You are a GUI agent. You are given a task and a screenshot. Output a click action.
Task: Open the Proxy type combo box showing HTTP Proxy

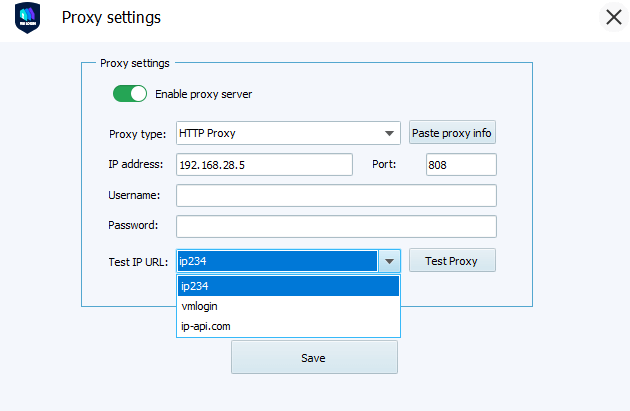[x=278, y=133]
